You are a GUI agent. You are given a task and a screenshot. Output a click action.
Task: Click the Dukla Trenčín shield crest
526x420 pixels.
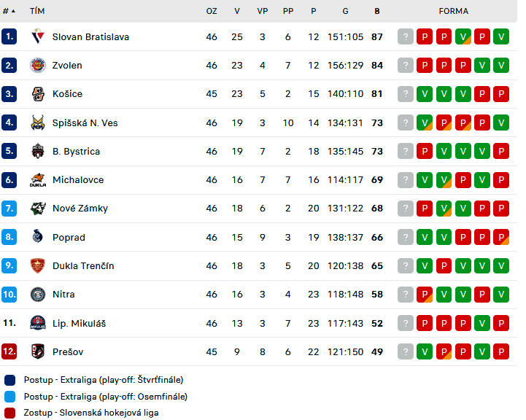[38, 266]
